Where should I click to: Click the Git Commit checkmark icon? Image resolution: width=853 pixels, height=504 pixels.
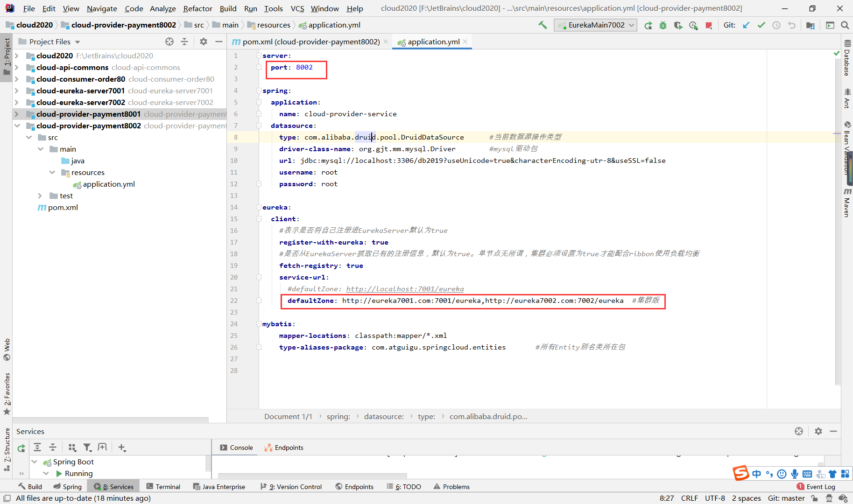(x=761, y=25)
